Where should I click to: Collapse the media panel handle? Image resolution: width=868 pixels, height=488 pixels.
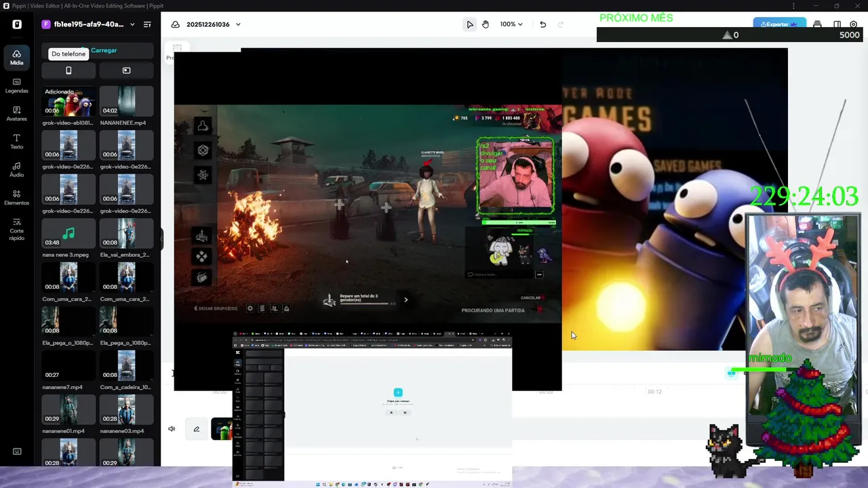(162, 239)
